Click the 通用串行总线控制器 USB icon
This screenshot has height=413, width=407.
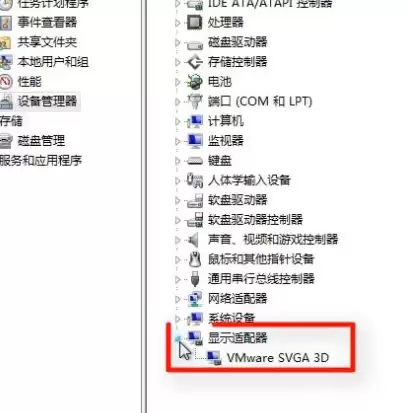pos(195,279)
